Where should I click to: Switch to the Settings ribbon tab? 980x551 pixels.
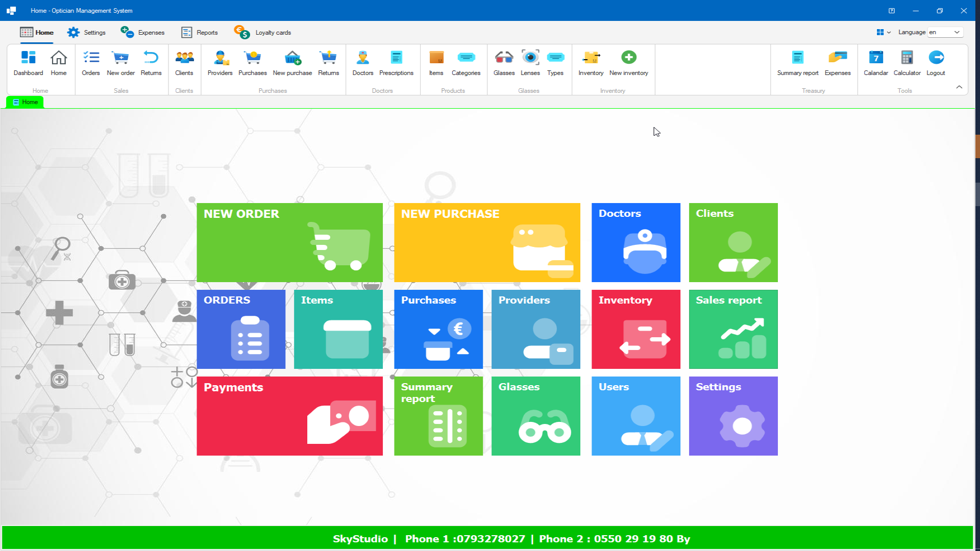point(87,32)
